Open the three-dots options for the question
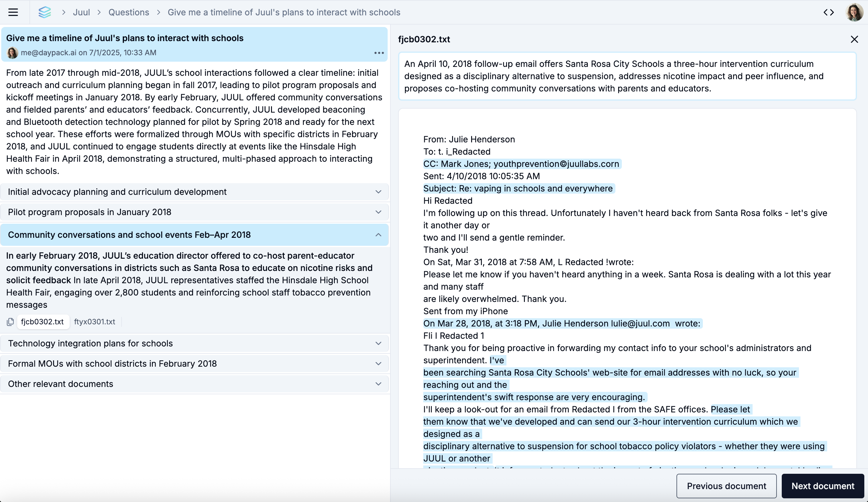Image resolution: width=868 pixels, height=502 pixels. pyautogui.click(x=379, y=53)
